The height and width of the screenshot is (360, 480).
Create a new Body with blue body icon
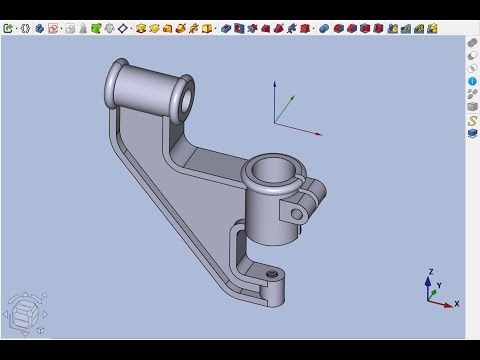tap(40, 29)
